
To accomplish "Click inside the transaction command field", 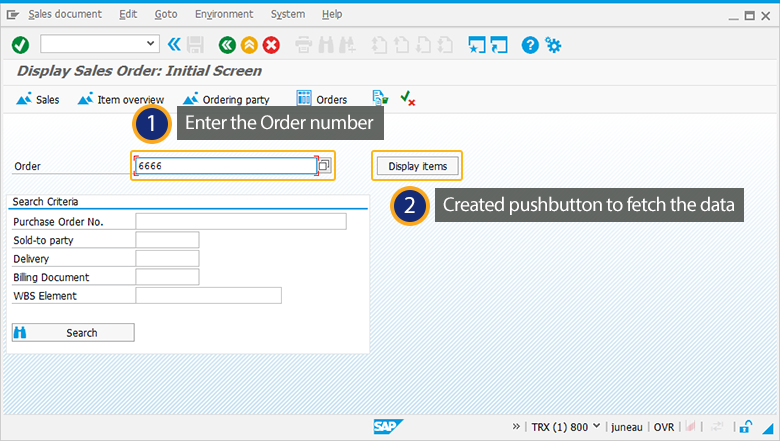I will point(93,44).
